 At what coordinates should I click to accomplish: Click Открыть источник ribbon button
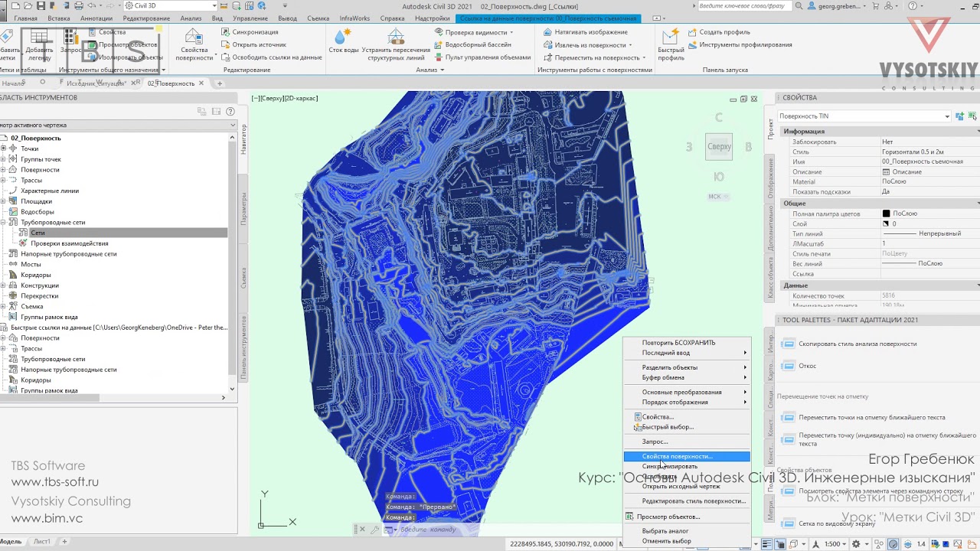coord(253,44)
